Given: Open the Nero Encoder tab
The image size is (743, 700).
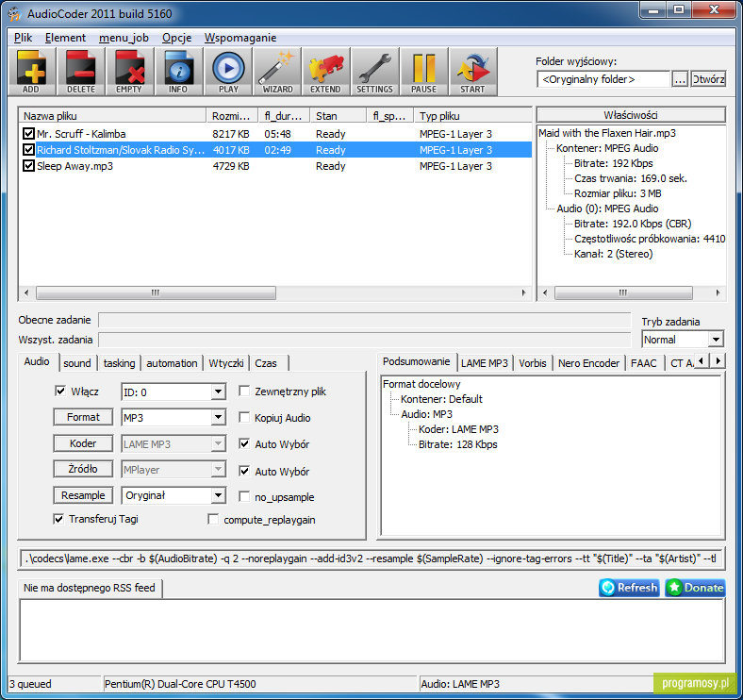Looking at the screenshot, I should pos(588,363).
